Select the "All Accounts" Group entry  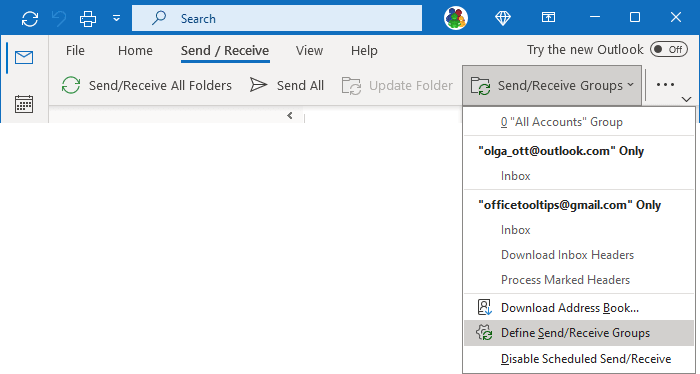[x=579, y=122]
